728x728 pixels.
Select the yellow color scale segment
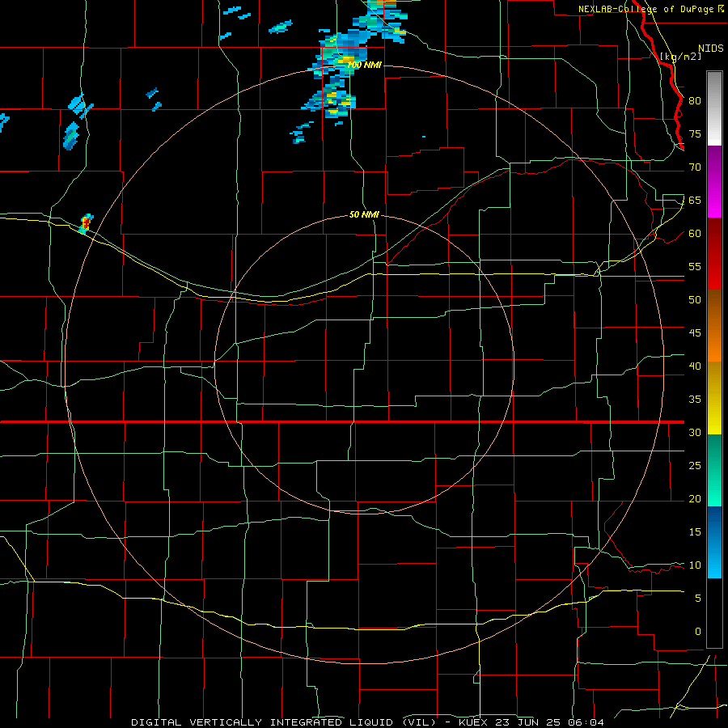click(x=714, y=398)
